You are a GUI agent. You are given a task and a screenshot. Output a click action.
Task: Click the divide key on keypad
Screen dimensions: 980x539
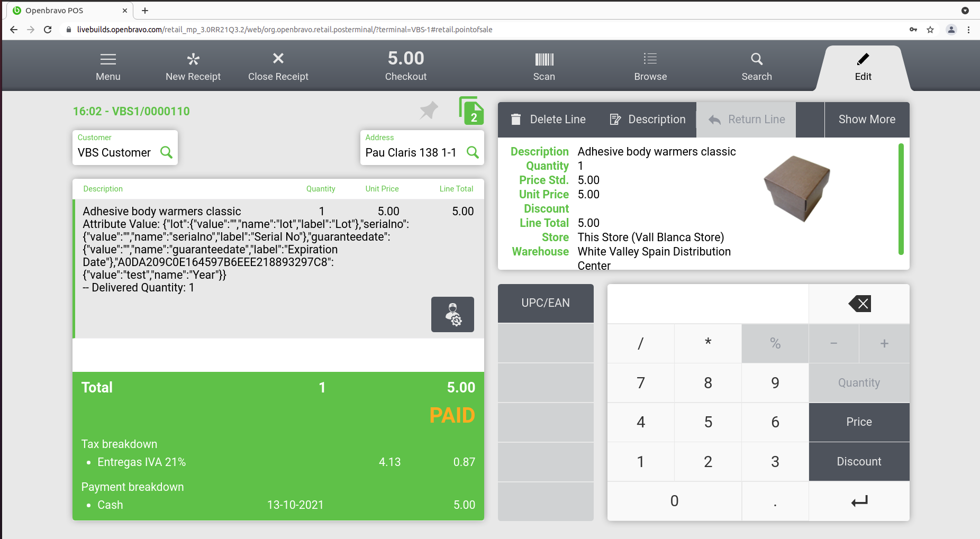click(x=641, y=343)
